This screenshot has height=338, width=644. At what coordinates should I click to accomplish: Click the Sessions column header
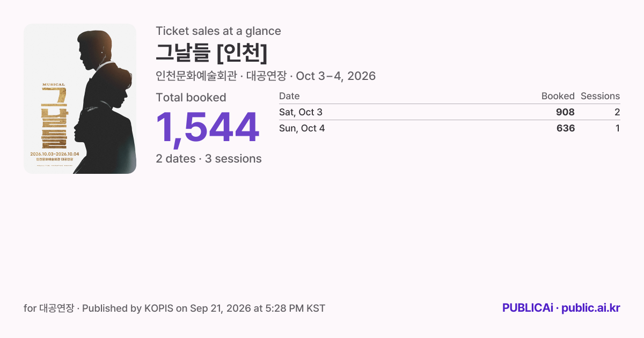[x=600, y=96]
